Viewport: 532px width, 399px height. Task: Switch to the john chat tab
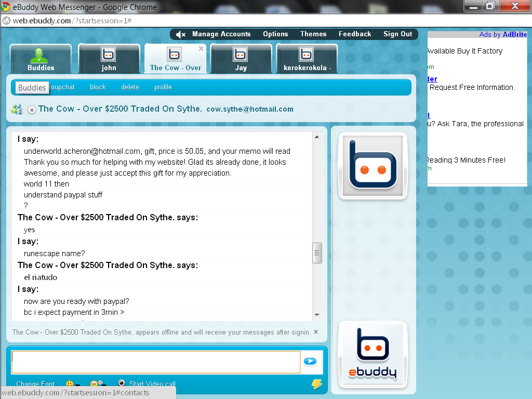[109, 59]
